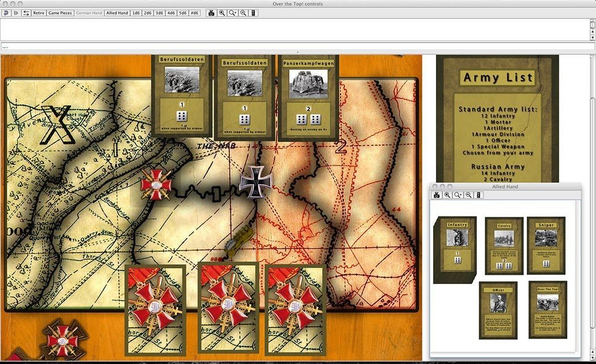Click the Russian cross token at bottom left

[x=64, y=340]
